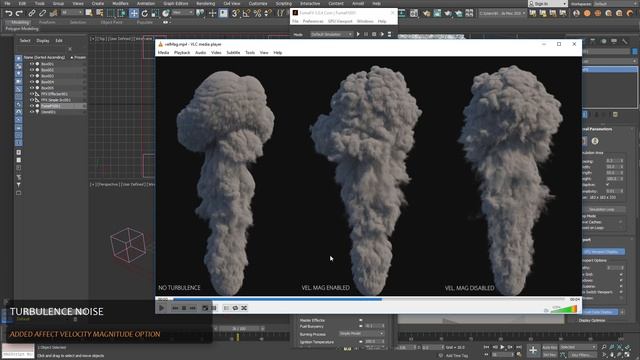This screenshot has height=360, width=640.
Task: Select the Select and Rotate tool
Action: 144,13
